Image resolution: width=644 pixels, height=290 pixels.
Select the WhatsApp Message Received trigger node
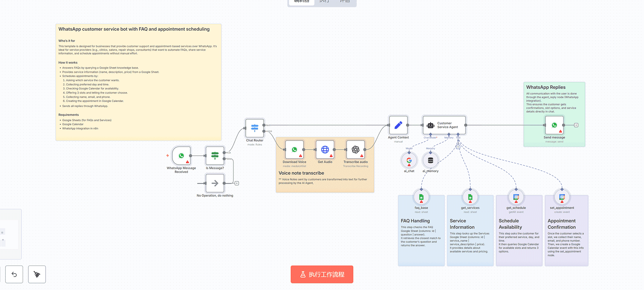pyautogui.click(x=181, y=156)
